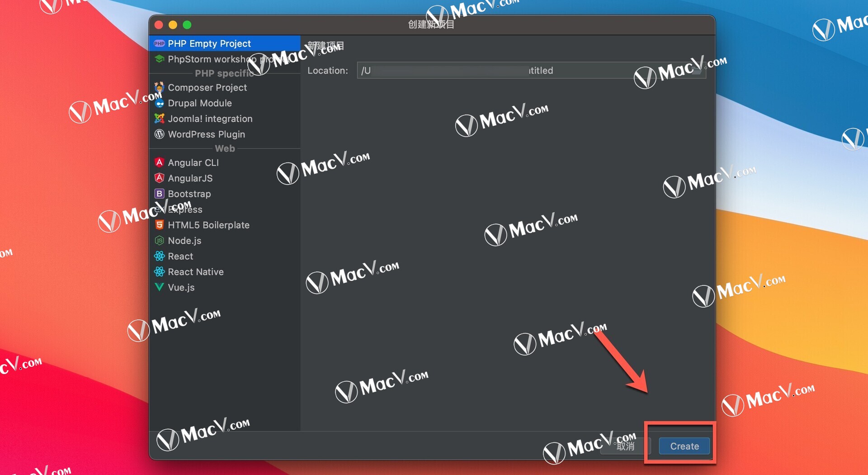Screen dimensions: 868x475
Task: Click the Location path input field
Action: (531, 71)
